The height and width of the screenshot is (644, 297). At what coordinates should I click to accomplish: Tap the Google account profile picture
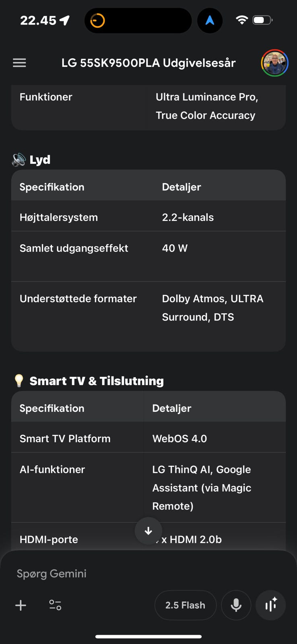(274, 63)
